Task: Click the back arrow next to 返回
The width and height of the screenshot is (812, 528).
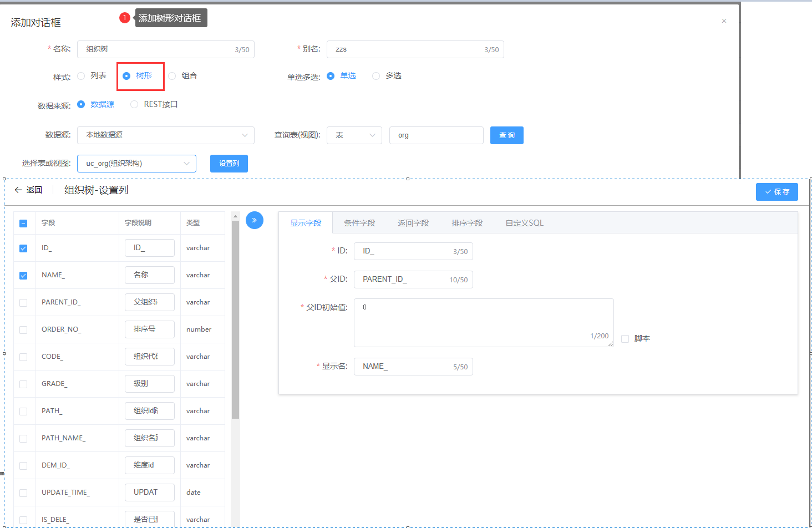Action: (x=18, y=190)
